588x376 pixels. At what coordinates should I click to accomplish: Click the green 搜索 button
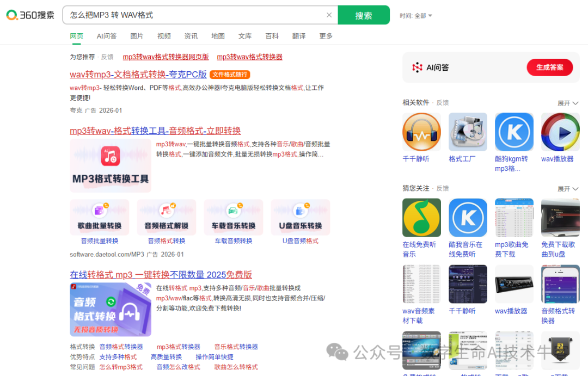[364, 15]
